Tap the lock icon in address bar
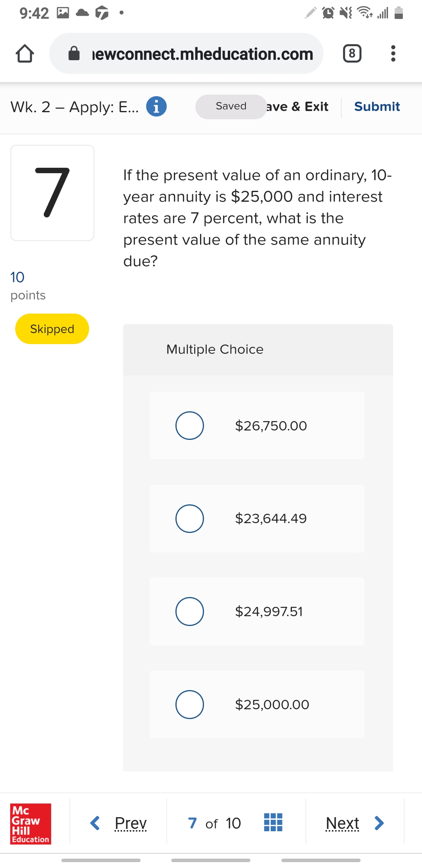This screenshot has width=422, height=868. pos(74,54)
